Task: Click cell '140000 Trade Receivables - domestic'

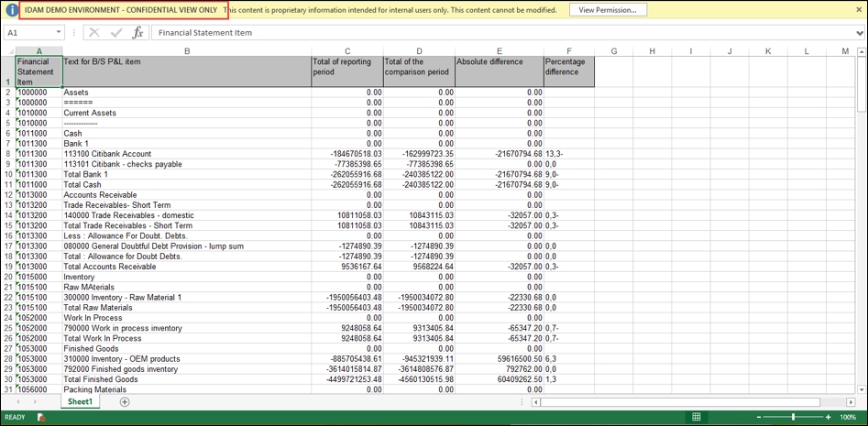Action: pos(187,215)
